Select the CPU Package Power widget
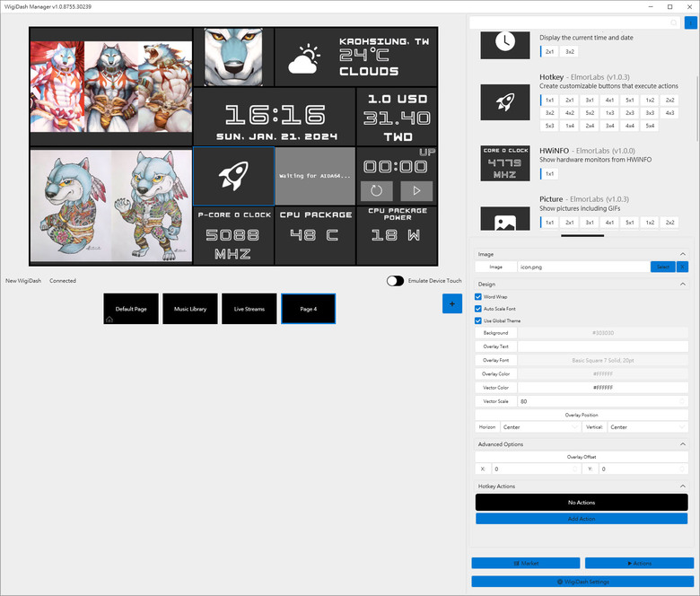This screenshot has width=700, height=596. [x=397, y=236]
